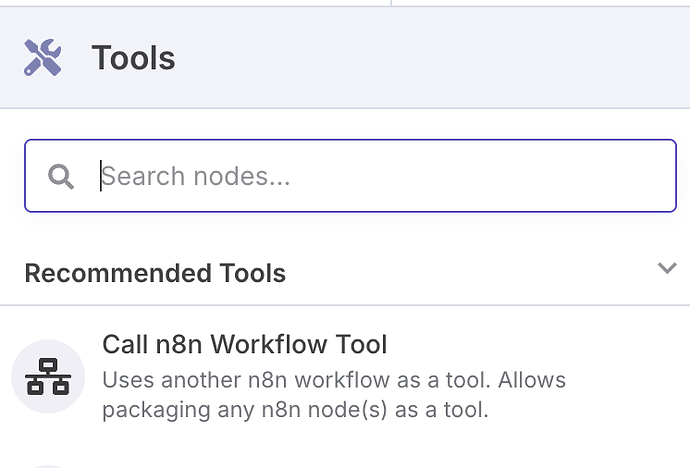
Task: Select the workflow hierarchy icon in its circle
Action: [48, 377]
